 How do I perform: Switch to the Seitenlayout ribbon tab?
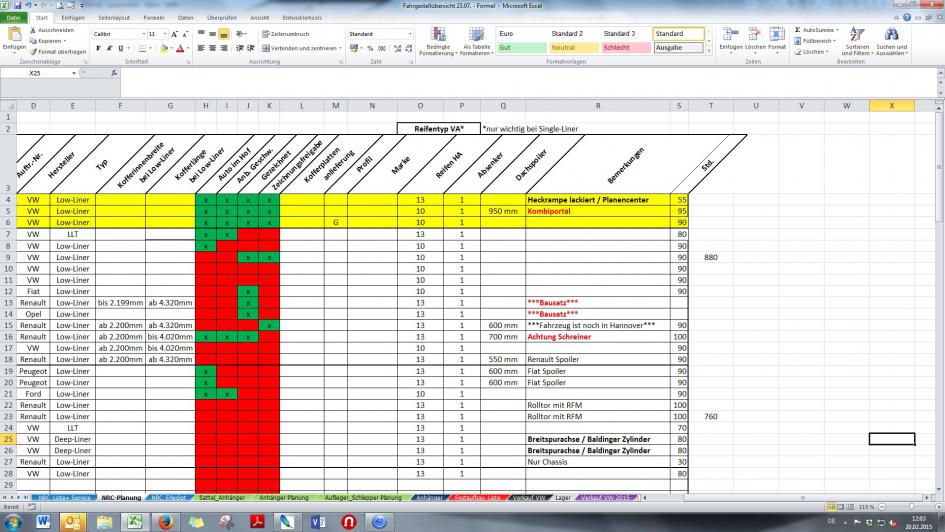point(114,18)
